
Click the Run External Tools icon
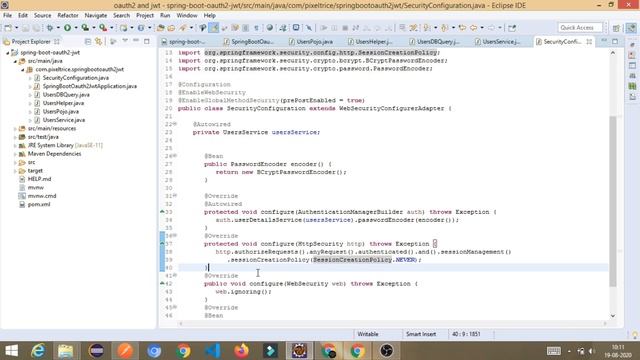point(103,28)
